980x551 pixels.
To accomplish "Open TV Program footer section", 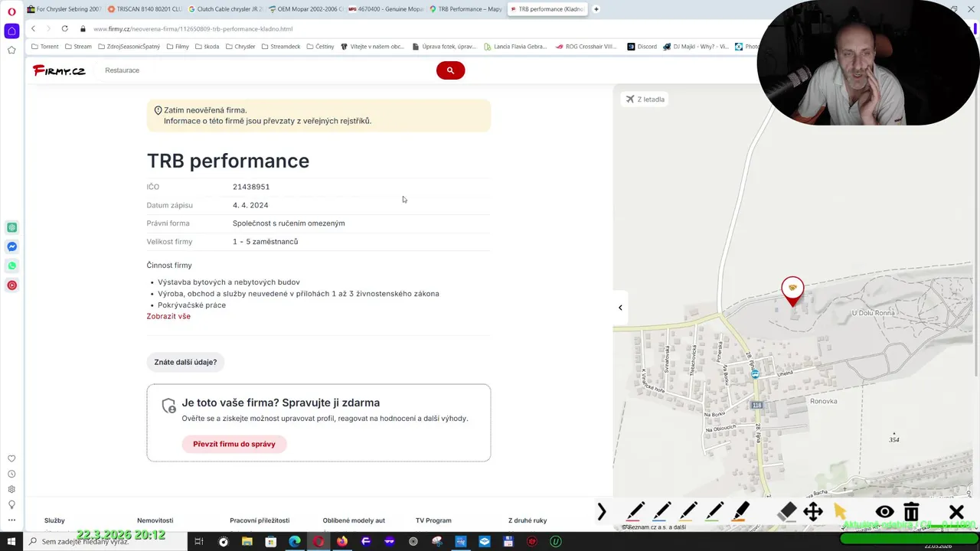I will click(x=433, y=520).
